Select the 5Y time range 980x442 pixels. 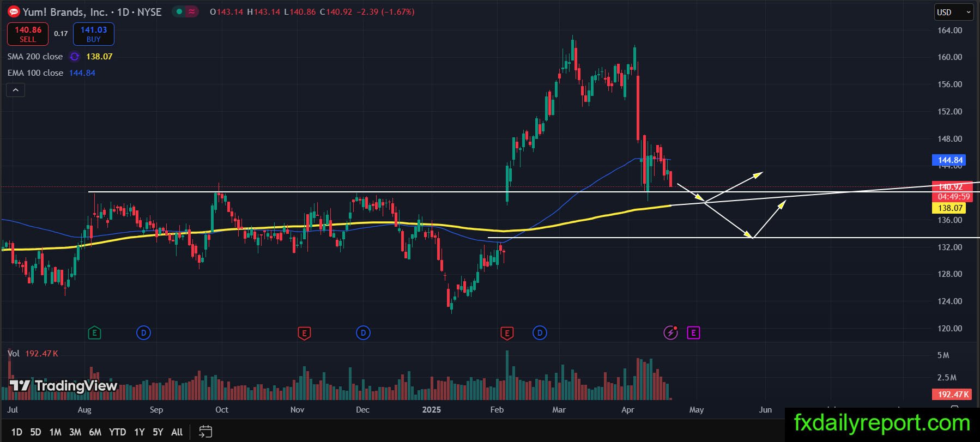click(158, 432)
